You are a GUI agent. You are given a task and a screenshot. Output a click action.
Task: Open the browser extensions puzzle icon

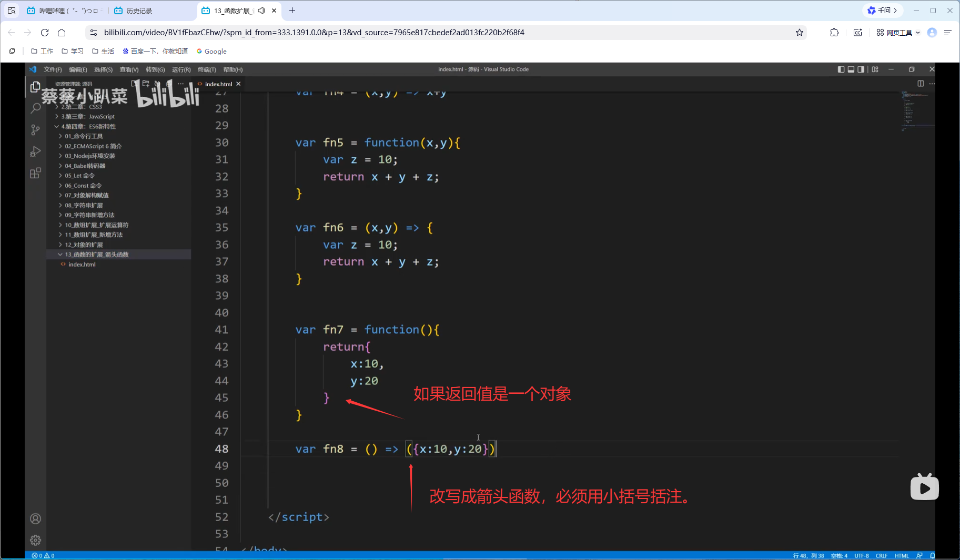pos(834,33)
